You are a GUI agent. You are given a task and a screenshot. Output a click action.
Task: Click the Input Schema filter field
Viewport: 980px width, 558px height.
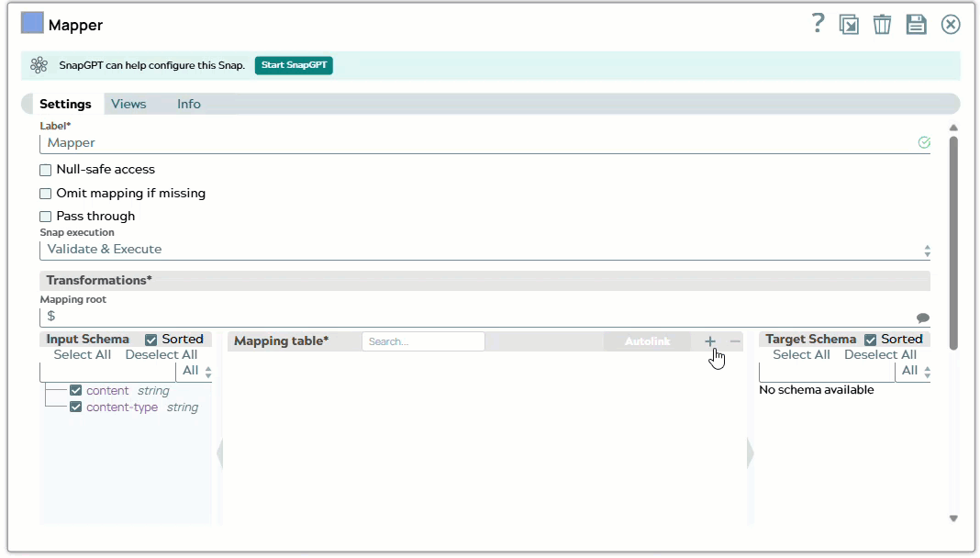[x=108, y=372]
